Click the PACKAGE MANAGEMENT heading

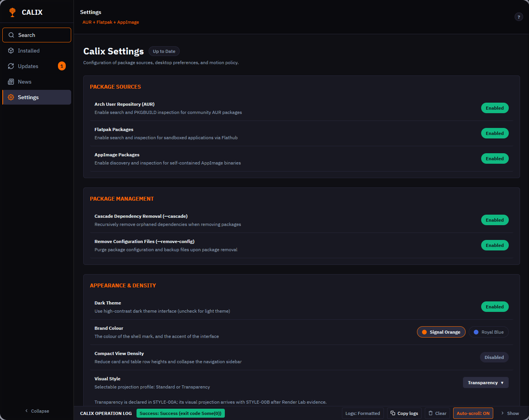[122, 199]
